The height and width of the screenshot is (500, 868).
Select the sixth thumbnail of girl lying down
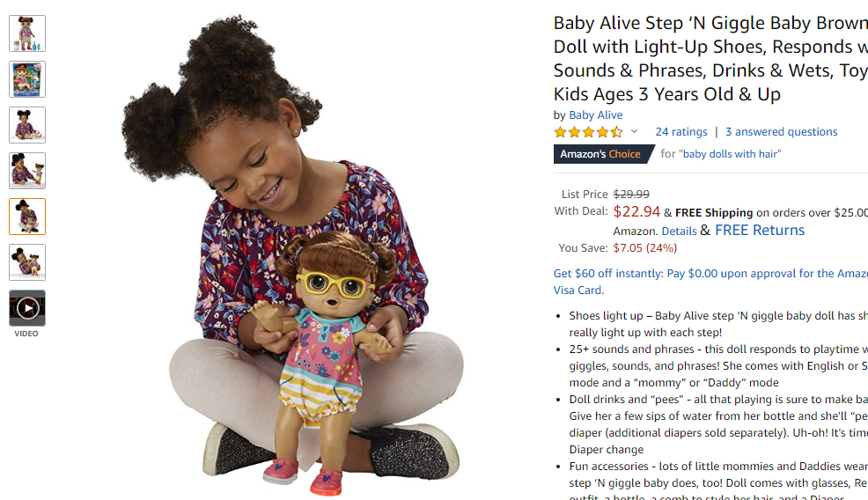click(x=27, y=262)
